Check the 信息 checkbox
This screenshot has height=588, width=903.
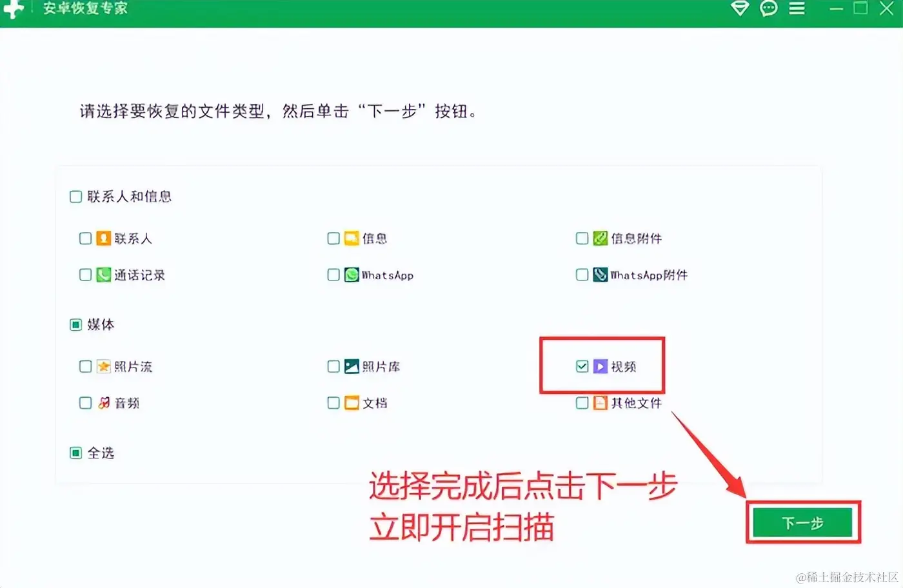click(333, 239)
